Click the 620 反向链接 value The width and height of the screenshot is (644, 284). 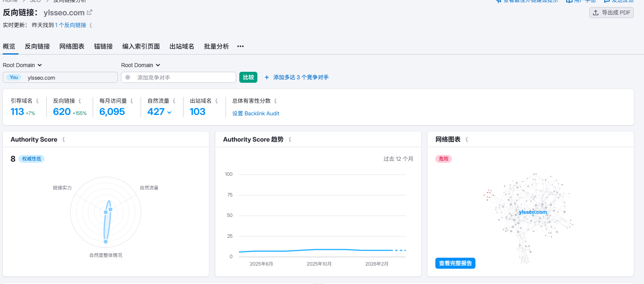point(62,112)
